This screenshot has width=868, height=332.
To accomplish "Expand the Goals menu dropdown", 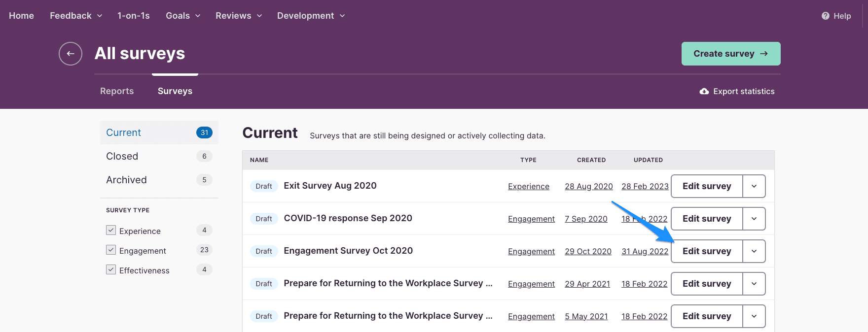I will (x=183, y=16).
